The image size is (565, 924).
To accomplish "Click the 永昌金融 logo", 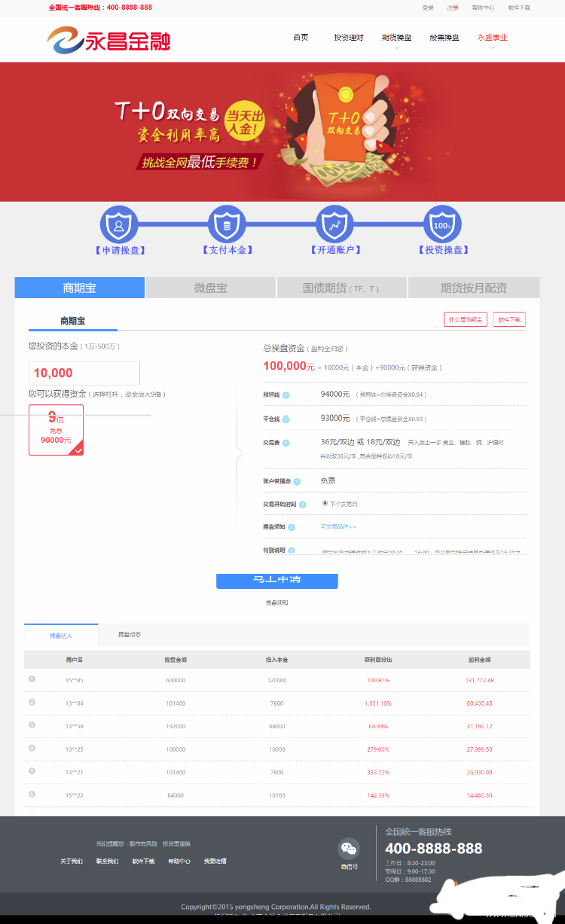I will 108,40.
